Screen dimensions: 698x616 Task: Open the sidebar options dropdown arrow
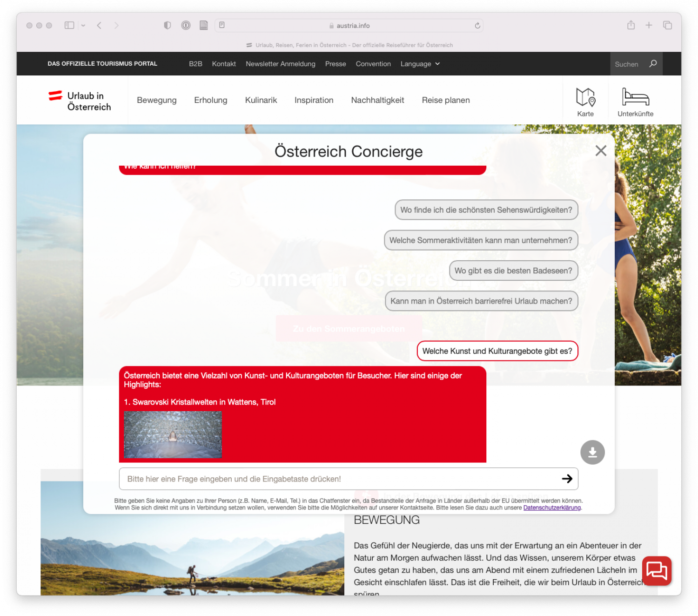83,26
